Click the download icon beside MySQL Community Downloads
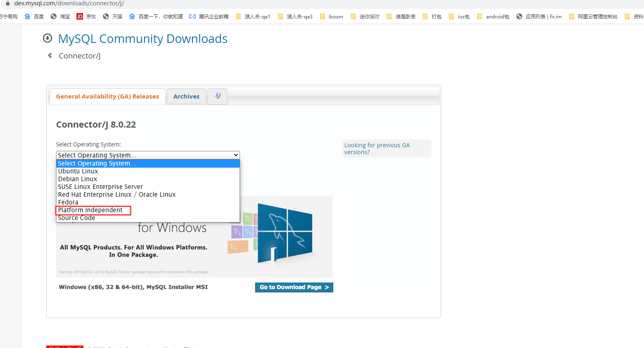This screenshot has width=644, height=348. pos(47,38)
